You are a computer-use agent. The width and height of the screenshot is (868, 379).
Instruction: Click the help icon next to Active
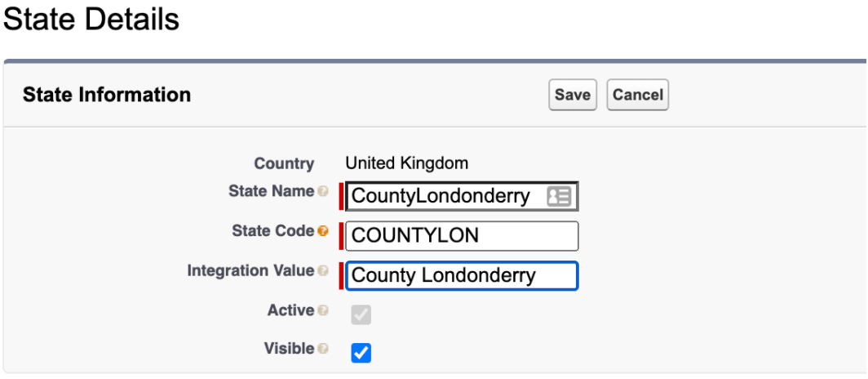pos(323,311)
